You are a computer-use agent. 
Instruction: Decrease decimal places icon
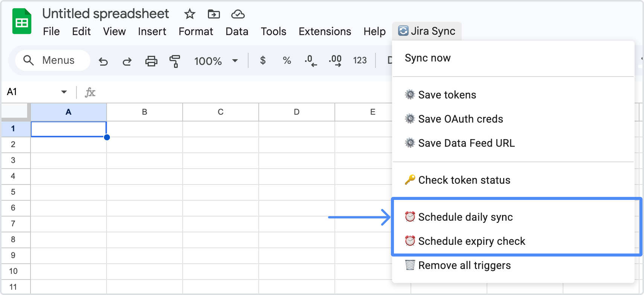click(x=311, y=60)
